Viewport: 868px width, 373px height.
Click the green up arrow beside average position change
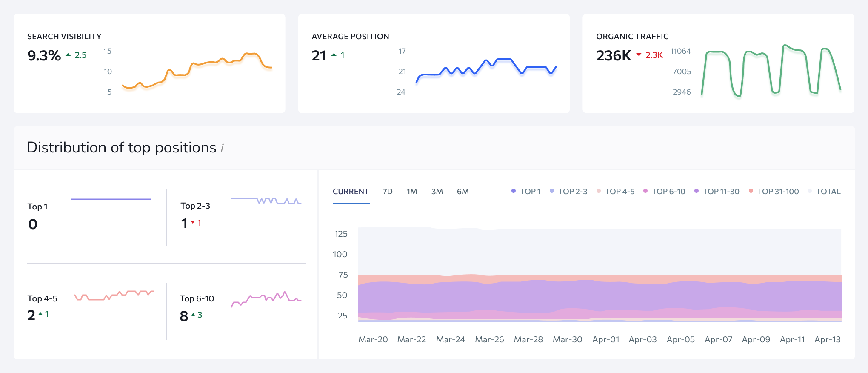334,55
